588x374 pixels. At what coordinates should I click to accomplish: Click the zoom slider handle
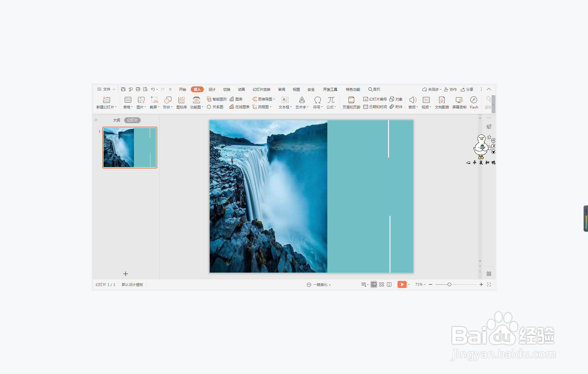click(x=449, y=284)
